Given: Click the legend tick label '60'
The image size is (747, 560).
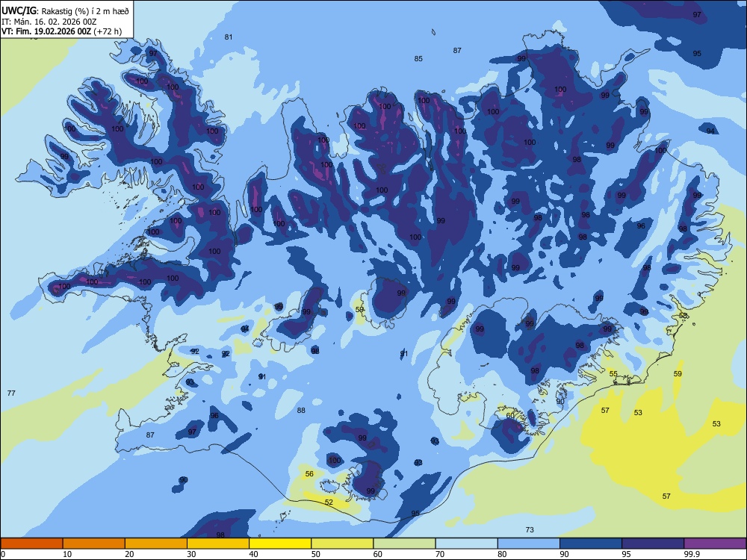Looking at the screenshot, I should pos(378,554).
